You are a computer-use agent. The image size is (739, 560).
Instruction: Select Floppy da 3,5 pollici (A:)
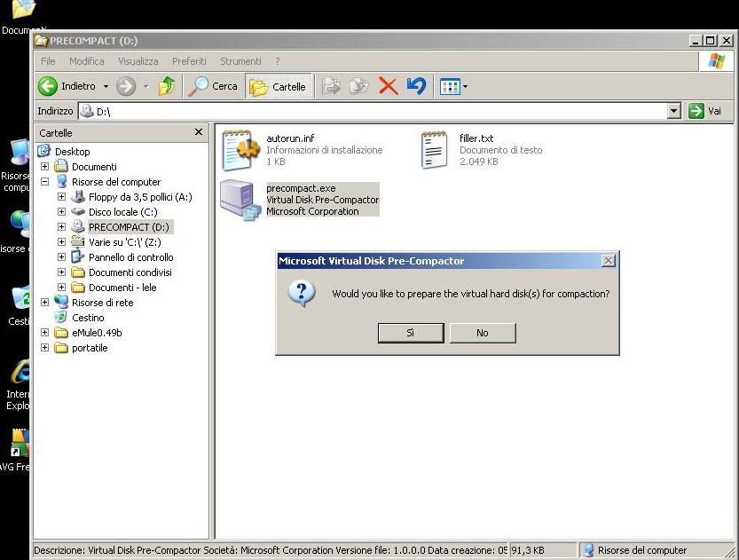point(140,197)
